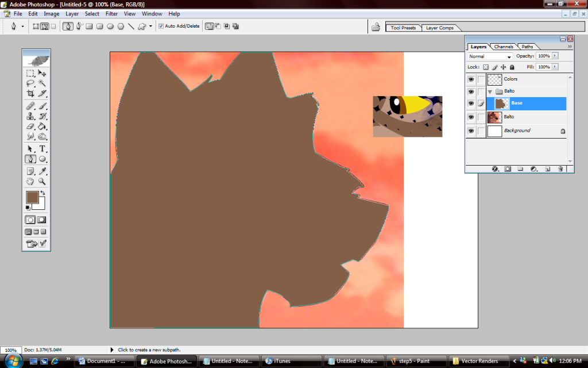588x368 pixels.
Task: Toggle visibility of the Balto layer set
Action: pyautogui.click(x=471, y=91)
